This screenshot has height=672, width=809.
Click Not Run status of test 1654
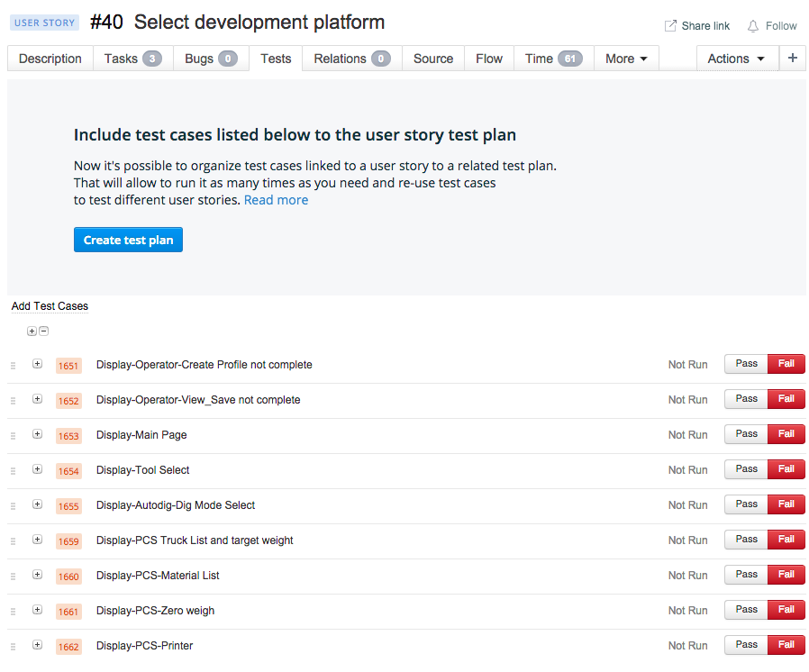[x=687, y=470]
